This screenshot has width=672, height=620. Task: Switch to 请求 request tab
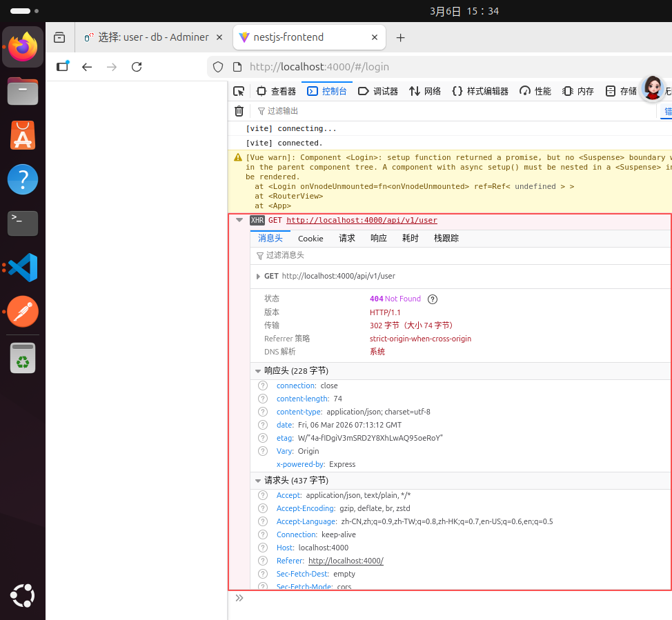pyautogui.click(x=347, y=238)
